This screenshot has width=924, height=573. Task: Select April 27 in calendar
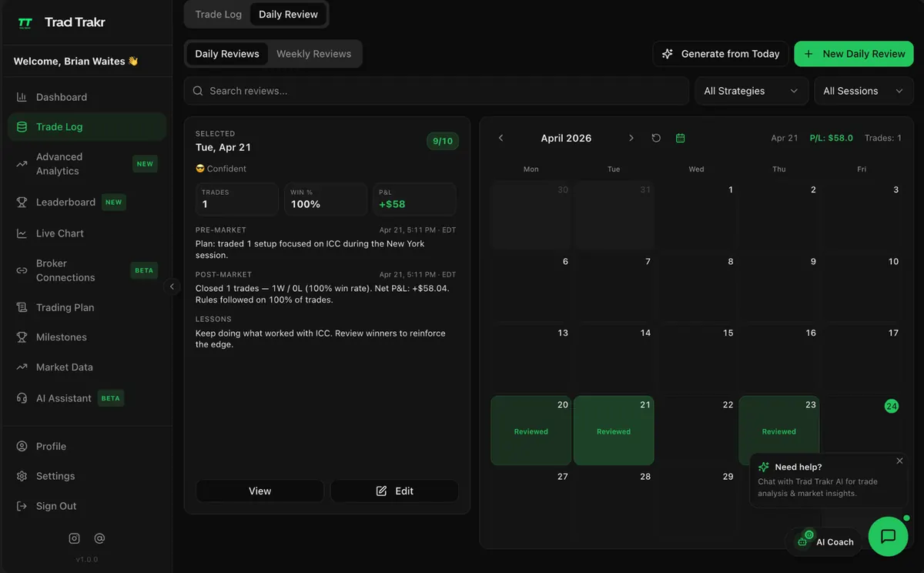[531, 502]
